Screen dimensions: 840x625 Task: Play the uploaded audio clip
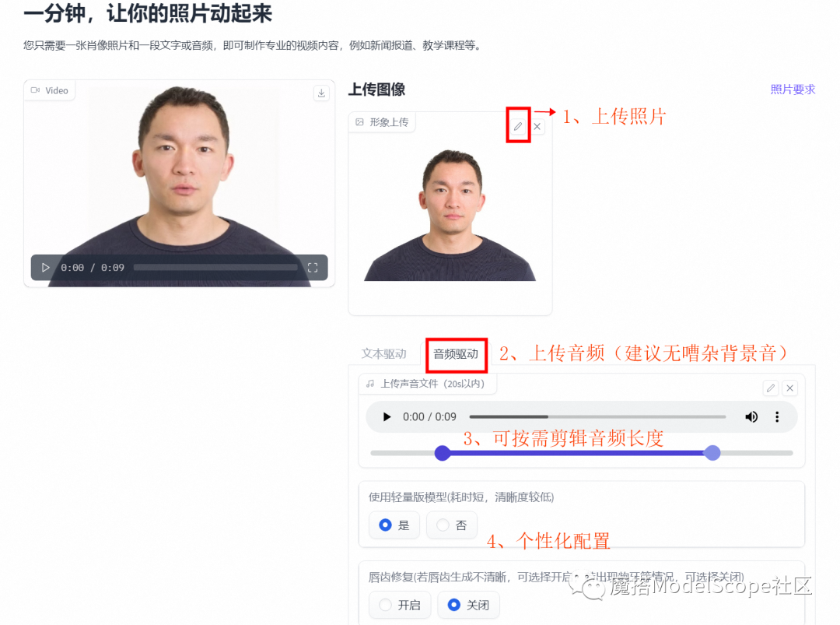click(387, 417)
